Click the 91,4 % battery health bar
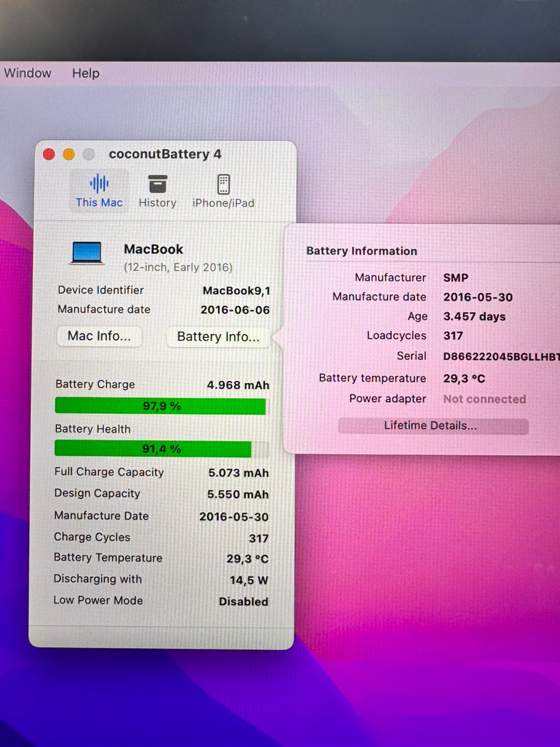The width and height of the screenshot is (560, 747). point(162,449)
